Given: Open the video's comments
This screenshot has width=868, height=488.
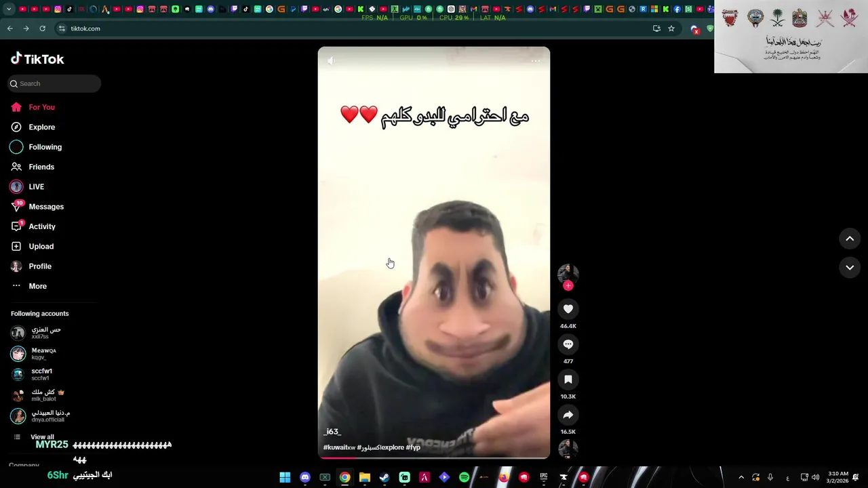Looking at the screenshot, I should [568, 344].
